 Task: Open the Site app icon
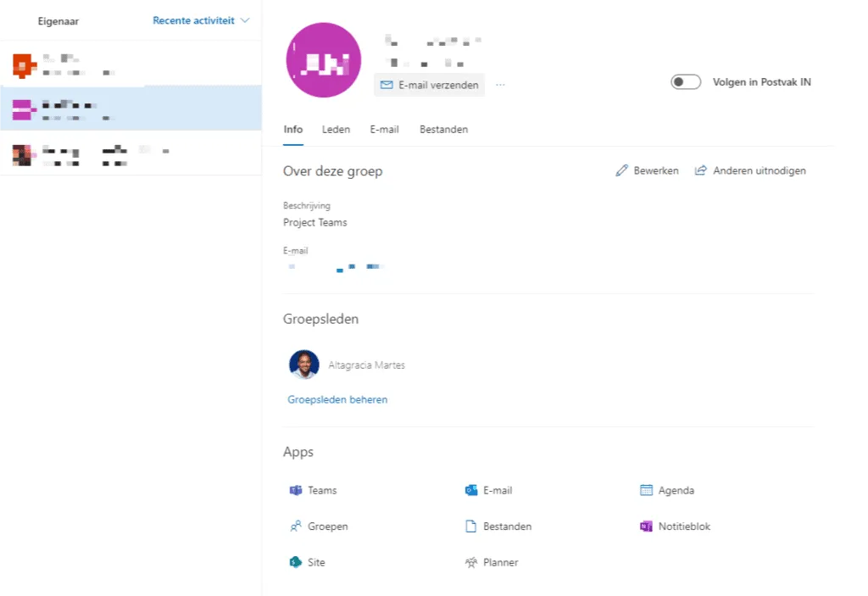(x=315, y=562)
